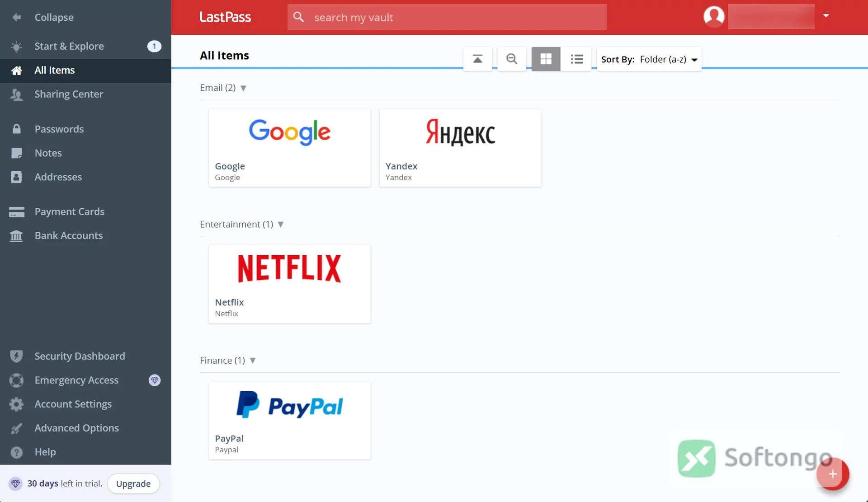Click the Addresses contact-book icon

point(16,177)
